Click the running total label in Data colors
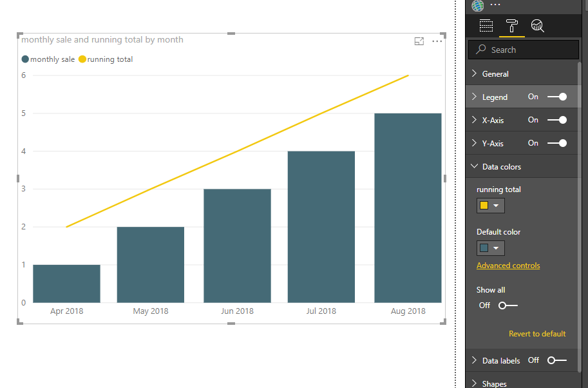This screenshot has width=588, height=388. coord(498,189)
